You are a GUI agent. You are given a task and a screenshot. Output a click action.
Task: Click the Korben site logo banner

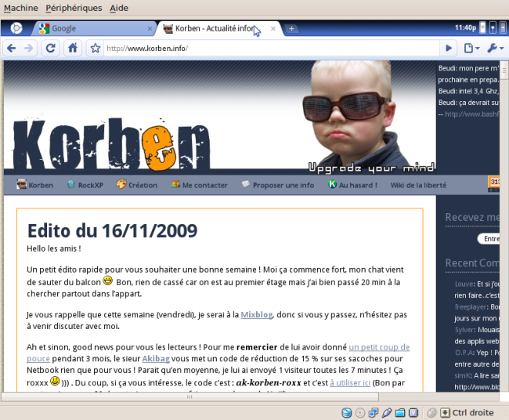pos(111,145)
